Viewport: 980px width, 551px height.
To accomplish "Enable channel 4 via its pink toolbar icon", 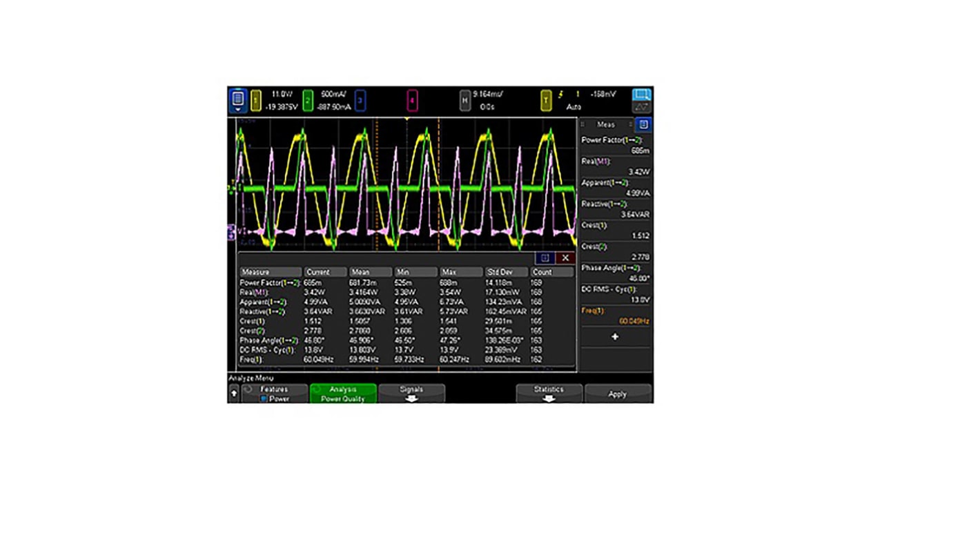I will (x=412, y=100).
